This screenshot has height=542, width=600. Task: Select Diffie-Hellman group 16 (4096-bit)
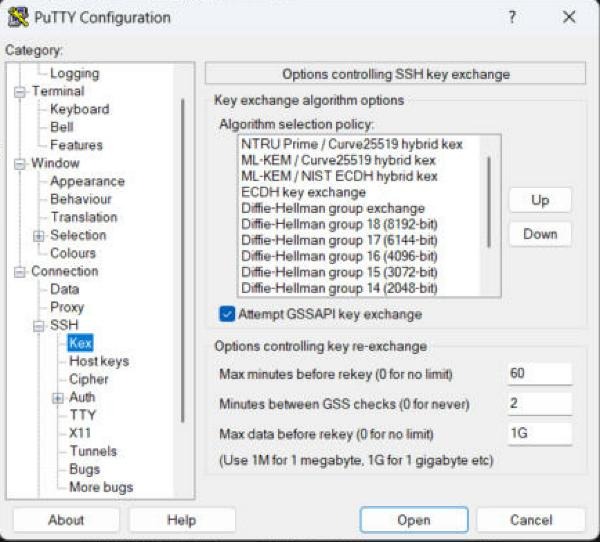click(x=359, y=256)
